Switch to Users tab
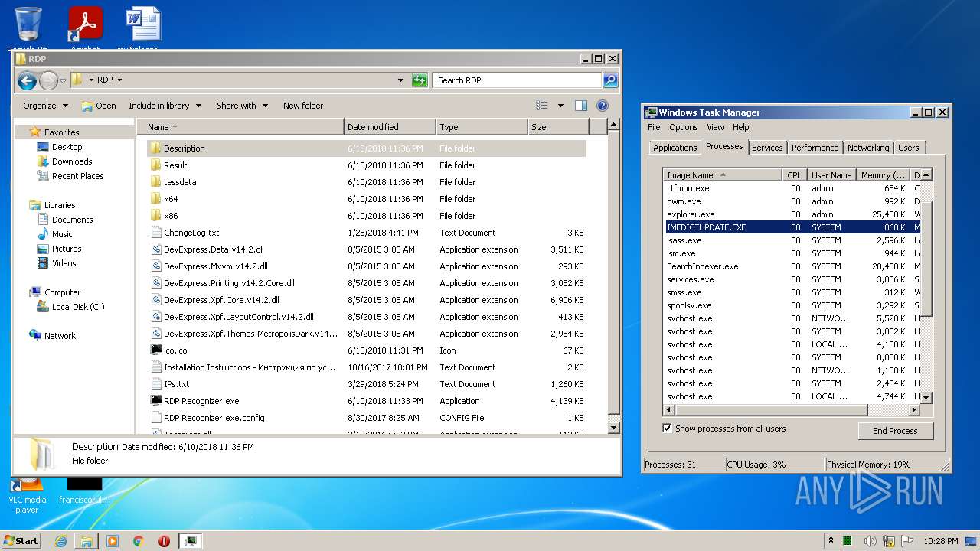This screenshot has height=551, width=980. pos(909,148)
